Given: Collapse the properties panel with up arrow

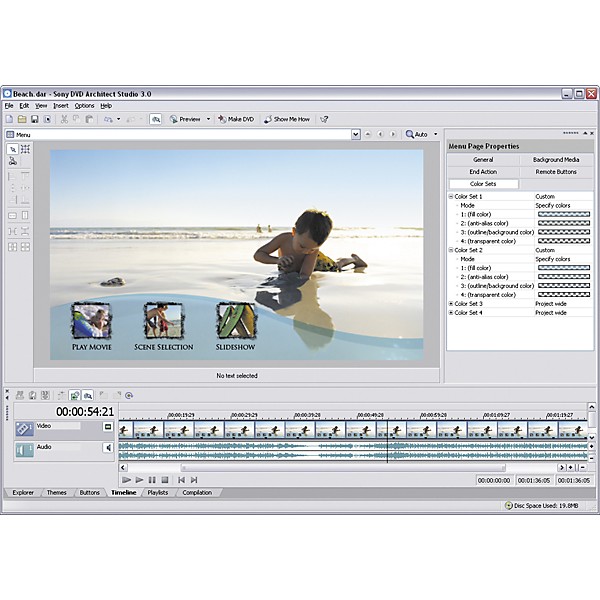Looking at the screenshot, I should [x=585, y=133].
